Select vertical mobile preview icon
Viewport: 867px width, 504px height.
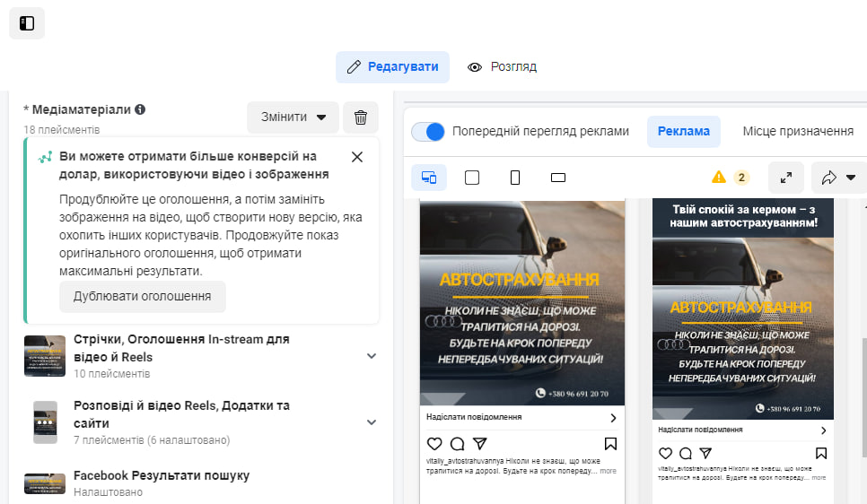[515, 178]
